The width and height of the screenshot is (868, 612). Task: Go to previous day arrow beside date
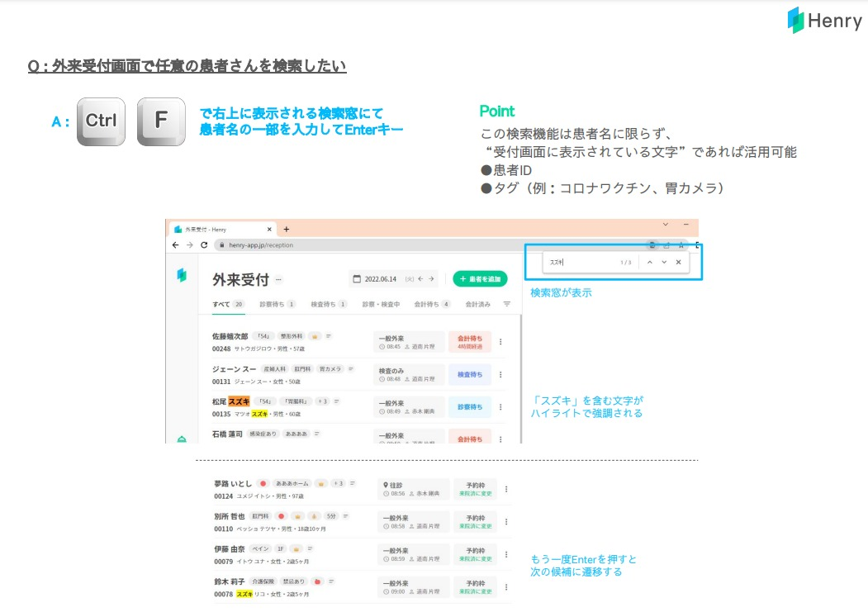click(420, 279)
